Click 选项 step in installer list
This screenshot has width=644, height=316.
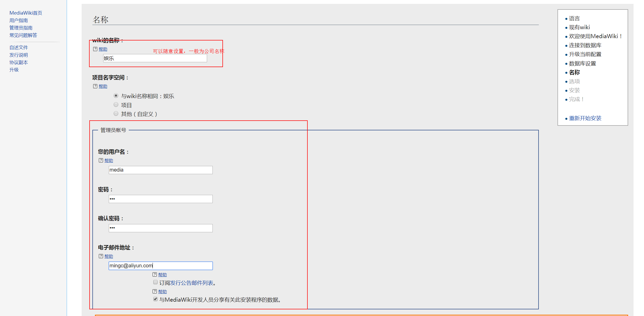click(574, 81)
